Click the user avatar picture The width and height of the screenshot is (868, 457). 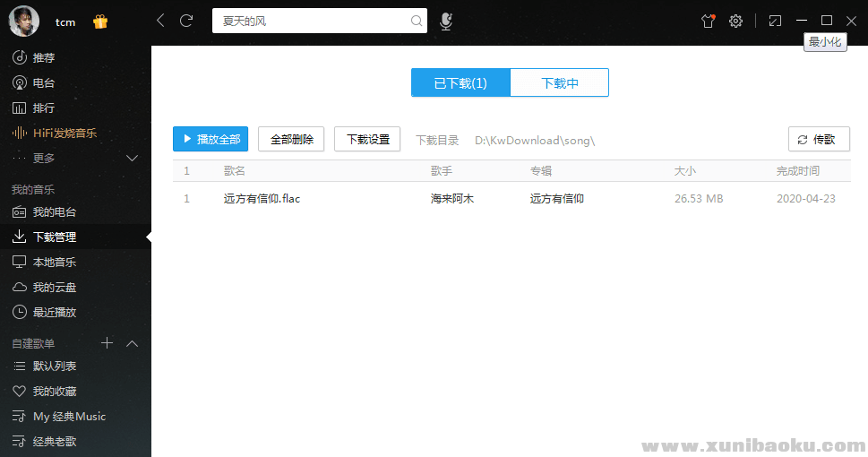(x=24, y=21)
